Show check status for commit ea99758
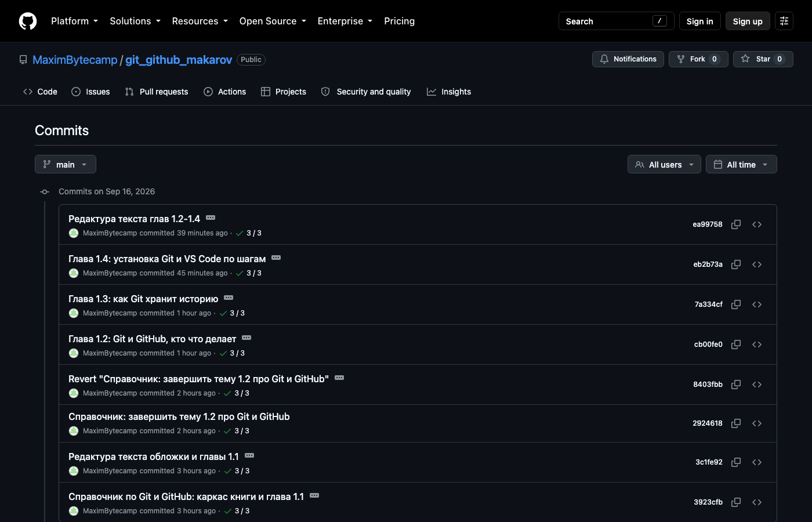This screenshot has width=812, height=522. tap(248, 233)
